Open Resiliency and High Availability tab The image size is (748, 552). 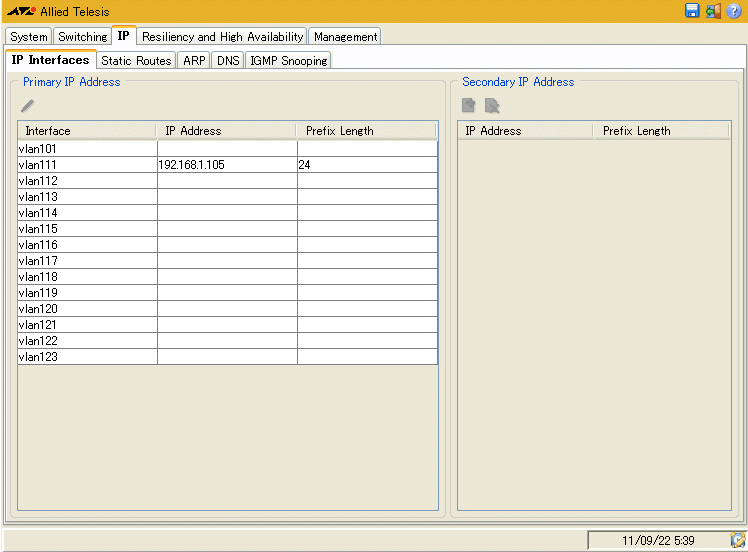(223, 37)
